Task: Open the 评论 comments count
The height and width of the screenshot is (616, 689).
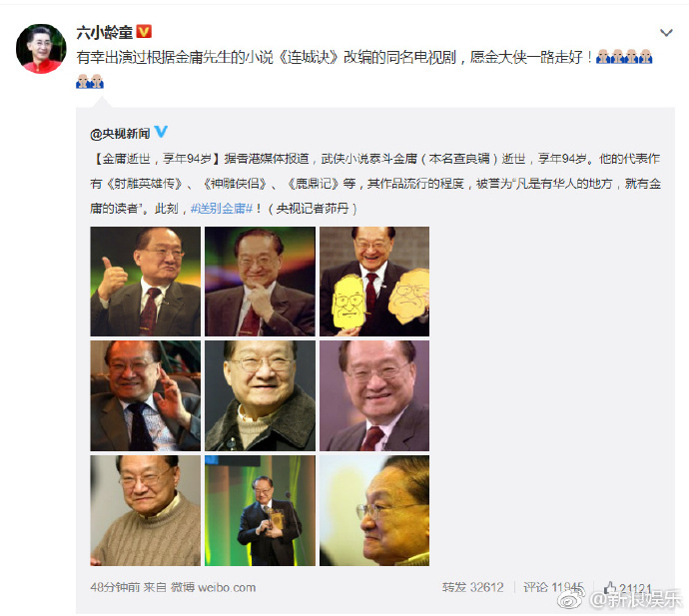Action: pos(553,587)
